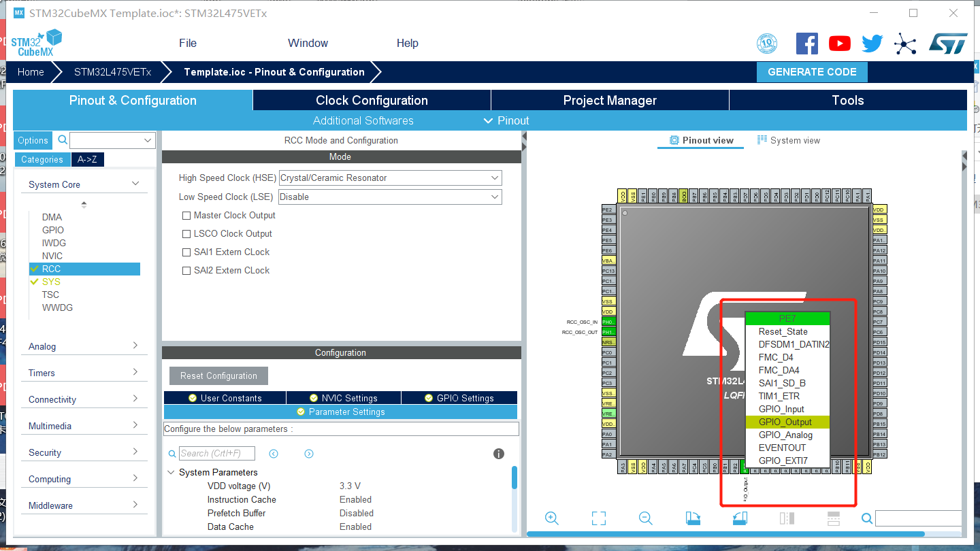The image size is (980, 551).
Task: Check SAI1 Extern CLock
Action: point(186,252)
